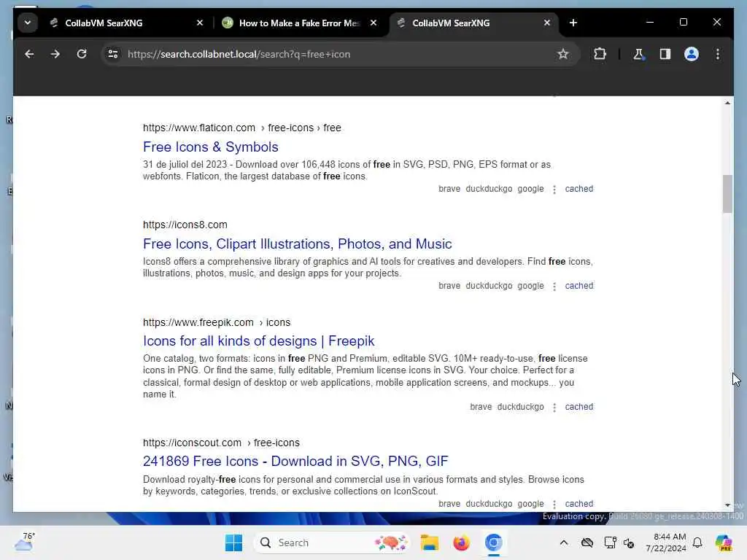The width and height of the screenshot is (747, 560).
Task: Click the OneDrive cloud tray icon
Action: (587, 542)
